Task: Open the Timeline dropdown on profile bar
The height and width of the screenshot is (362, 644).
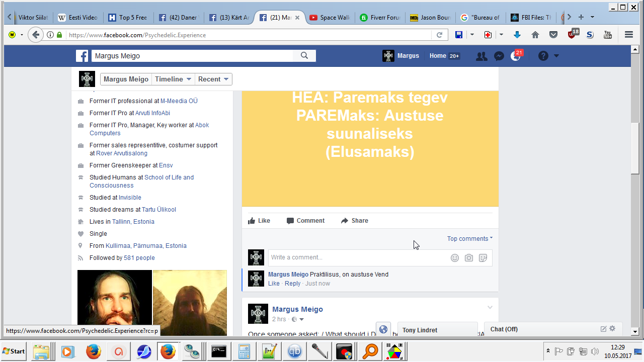Action: [173, 79]
